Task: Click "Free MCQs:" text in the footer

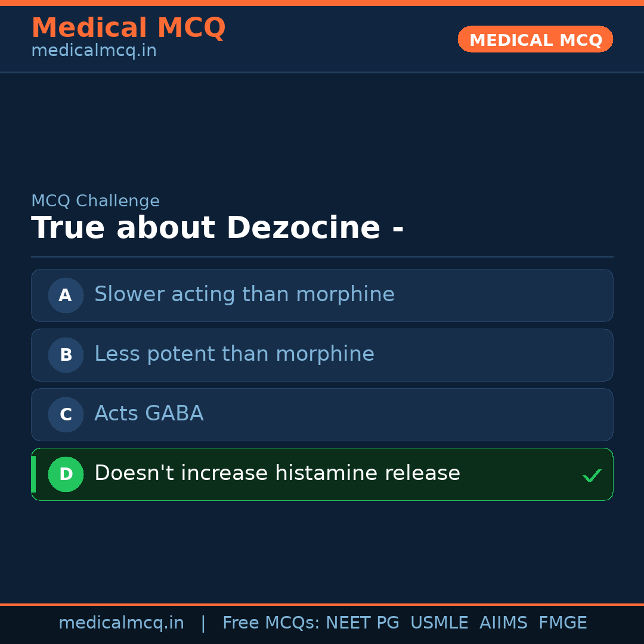Action: pyautogui.click(x=271, y=623)
